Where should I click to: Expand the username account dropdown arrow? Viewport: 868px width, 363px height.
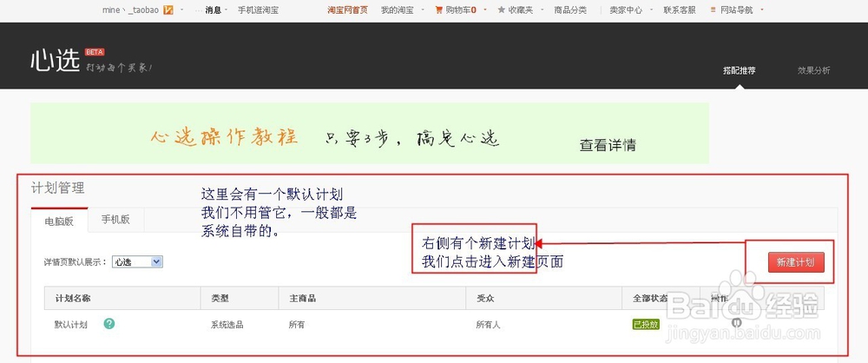181,10
